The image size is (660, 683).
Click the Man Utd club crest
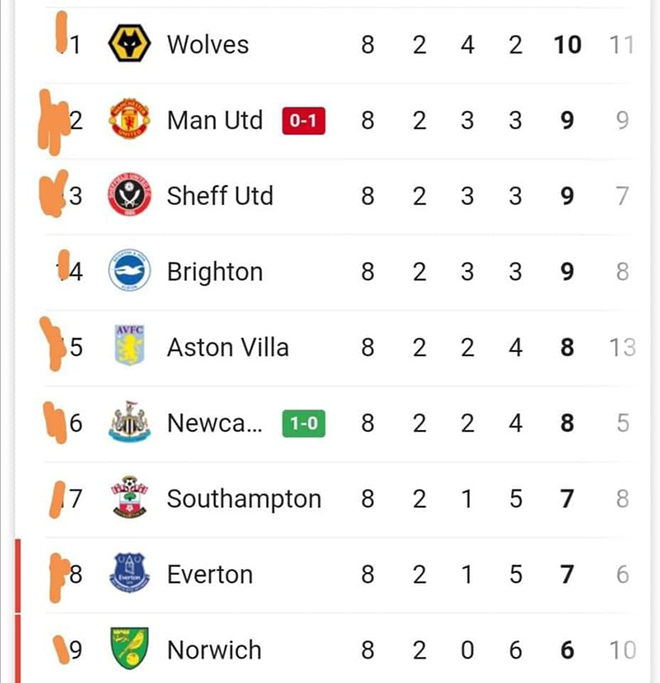[129, 120]
